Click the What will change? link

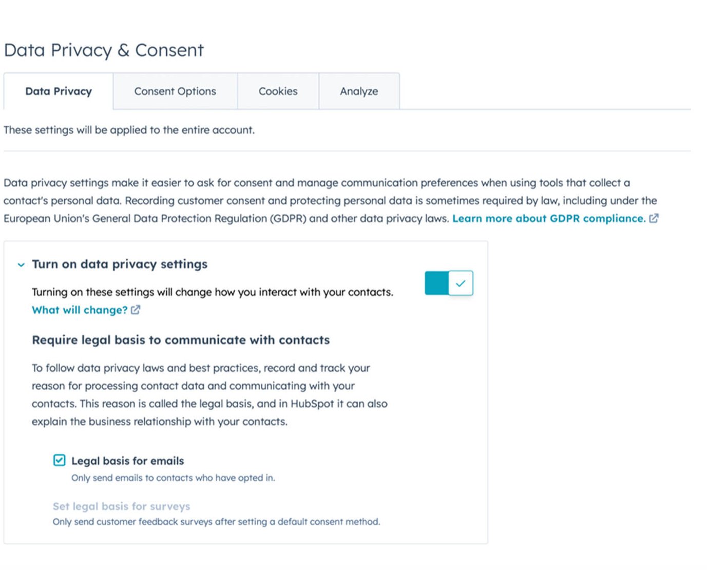tap(78, 310)
